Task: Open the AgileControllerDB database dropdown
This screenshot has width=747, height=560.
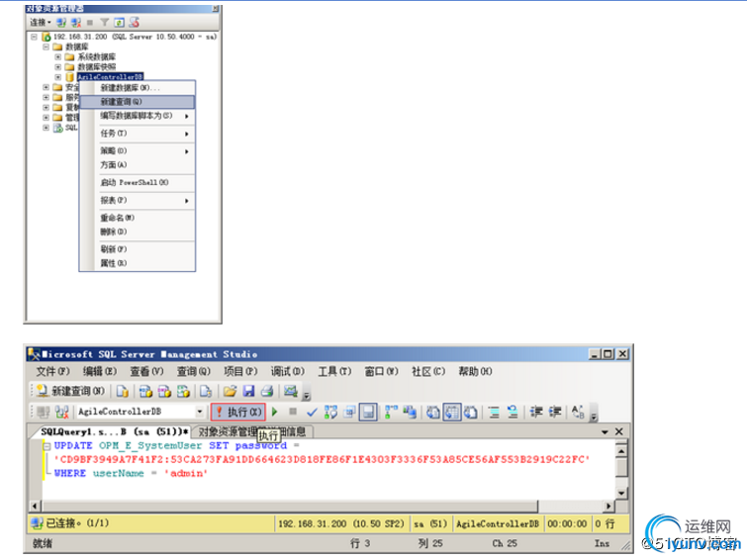Action: click(200, 412)
